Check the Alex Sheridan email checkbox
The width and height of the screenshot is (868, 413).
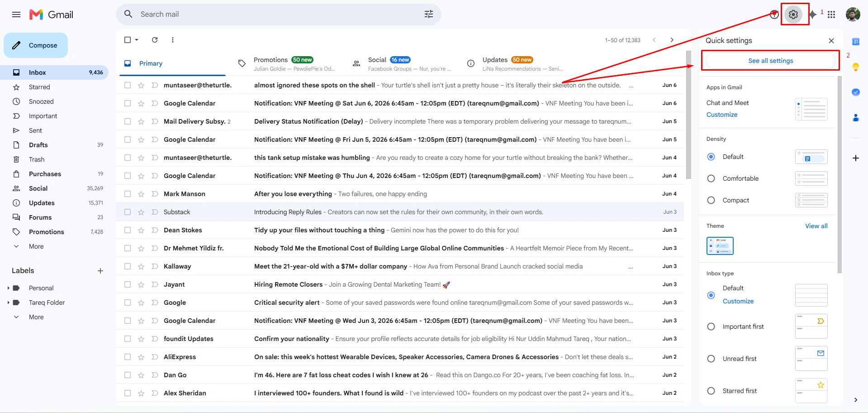tap(128, 393)
